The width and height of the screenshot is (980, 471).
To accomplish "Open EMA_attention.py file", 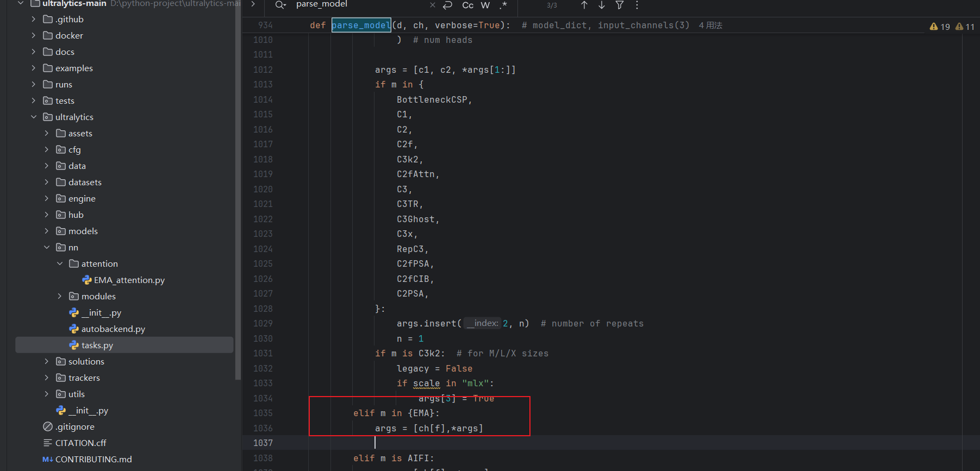I will tap(129, 280).
